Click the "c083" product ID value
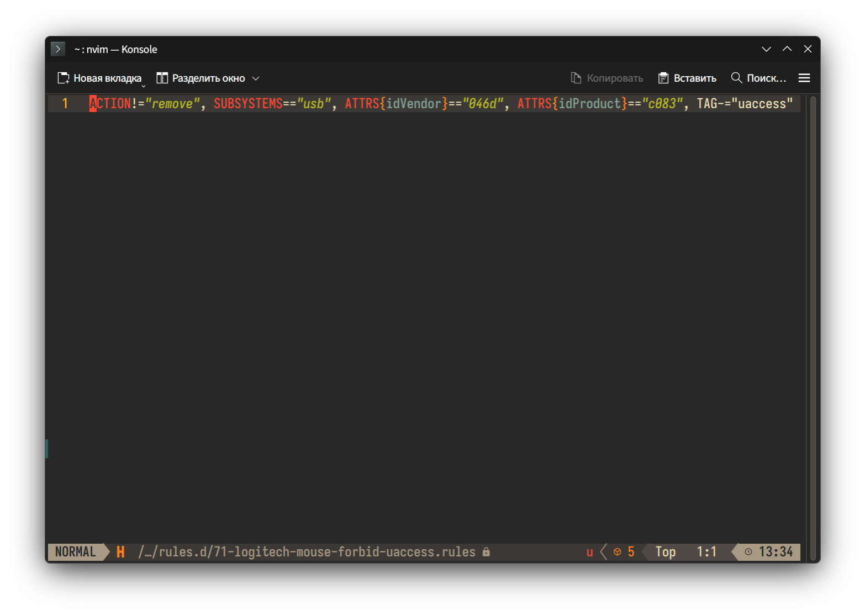The image size is (865, 616). [662, 104]
